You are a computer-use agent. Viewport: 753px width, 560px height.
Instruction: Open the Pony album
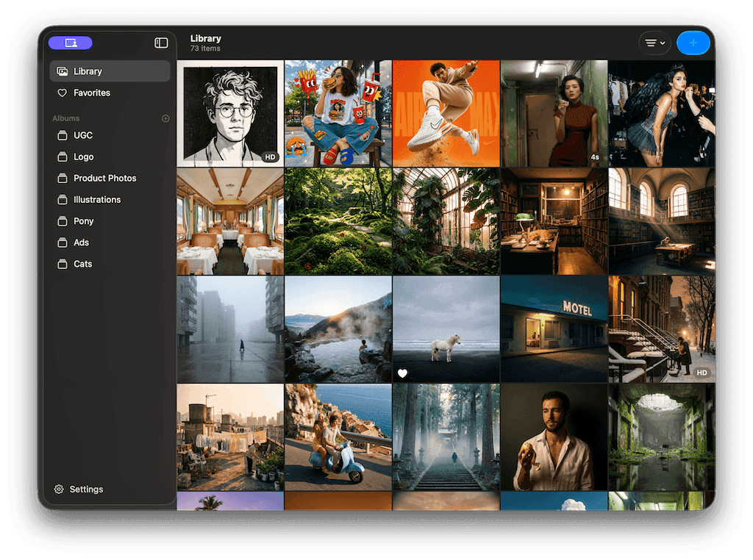click(110, 221)
